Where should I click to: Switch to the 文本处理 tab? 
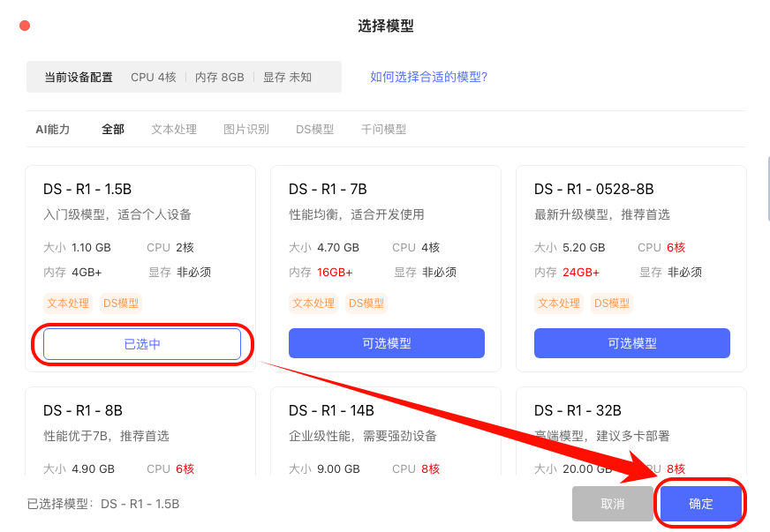tap(174, 129)
